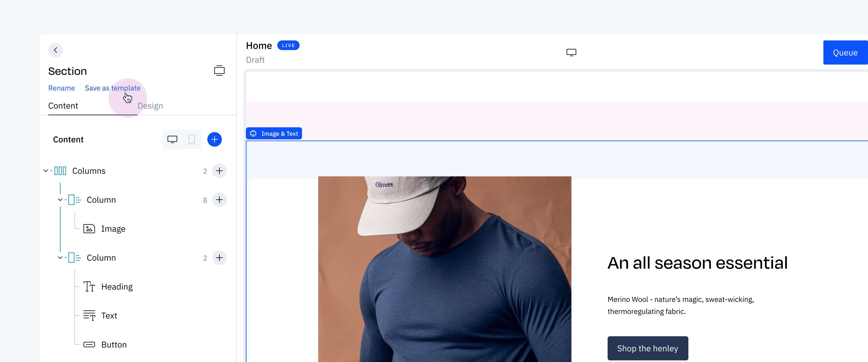Select Image item in tree
The height and width of the screenshot is (362, 868).
click(113, 229)
